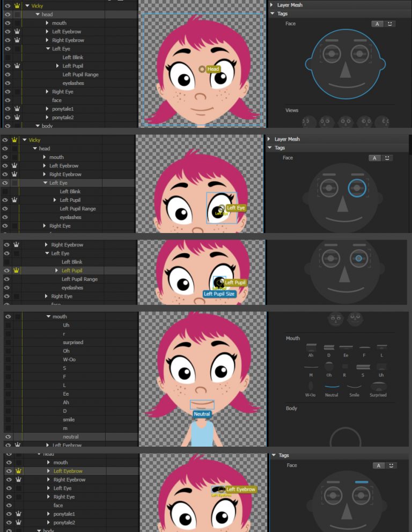Show the hidden surprised layer in layer list

8,342
